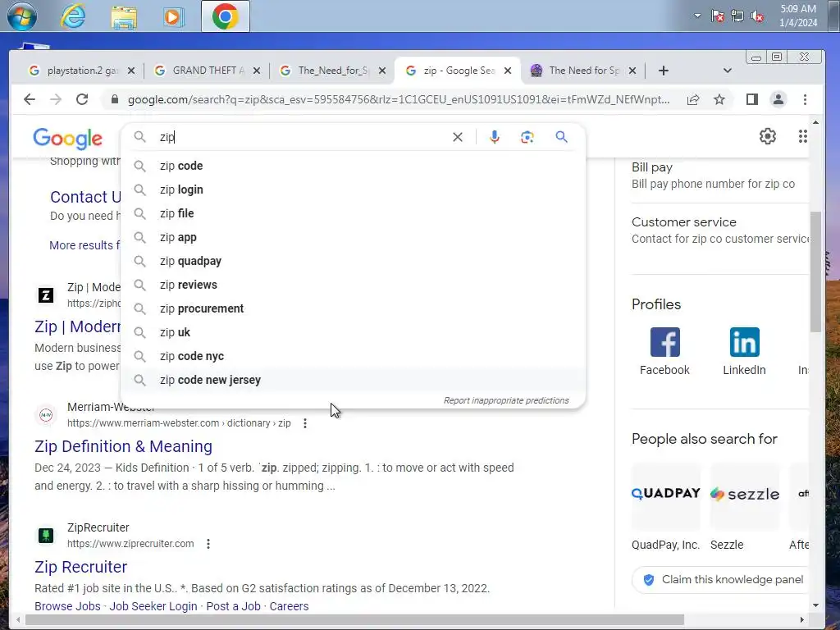Switch to the GRAND THEFT tab
Image resolution: width=840 pixels, height=630 pixels.
pyautogui.click(x=207, y=71)
